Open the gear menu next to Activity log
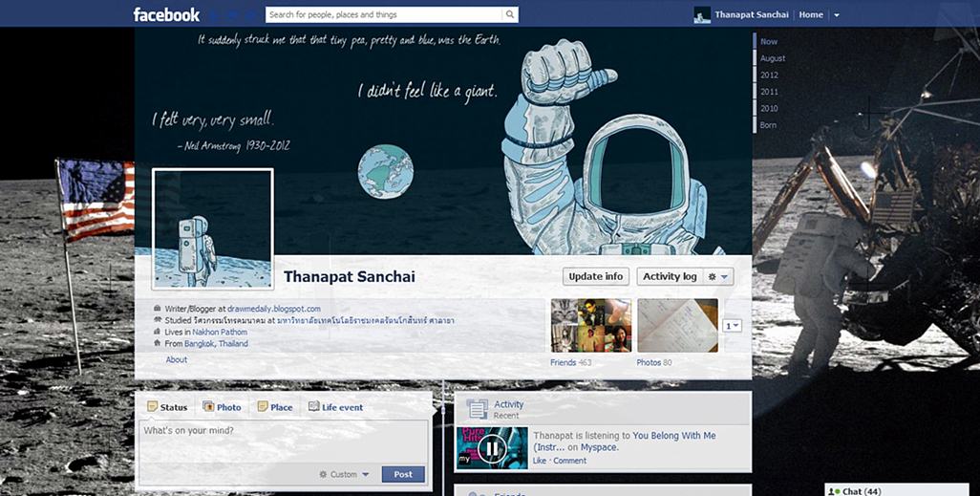The image size is (980, 496). [717, 276]
